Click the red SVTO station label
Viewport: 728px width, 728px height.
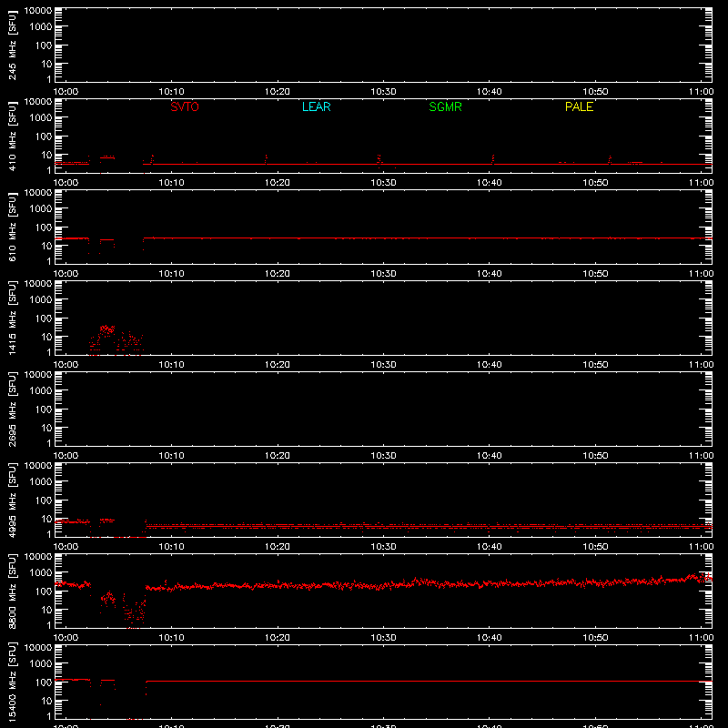185,106
